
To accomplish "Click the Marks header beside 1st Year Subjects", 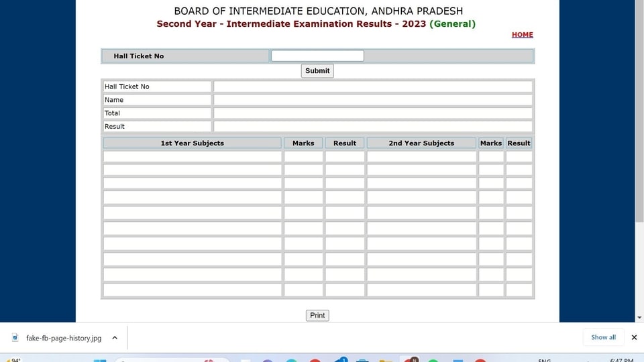I will pyautogui.click(x=303, y=143).
